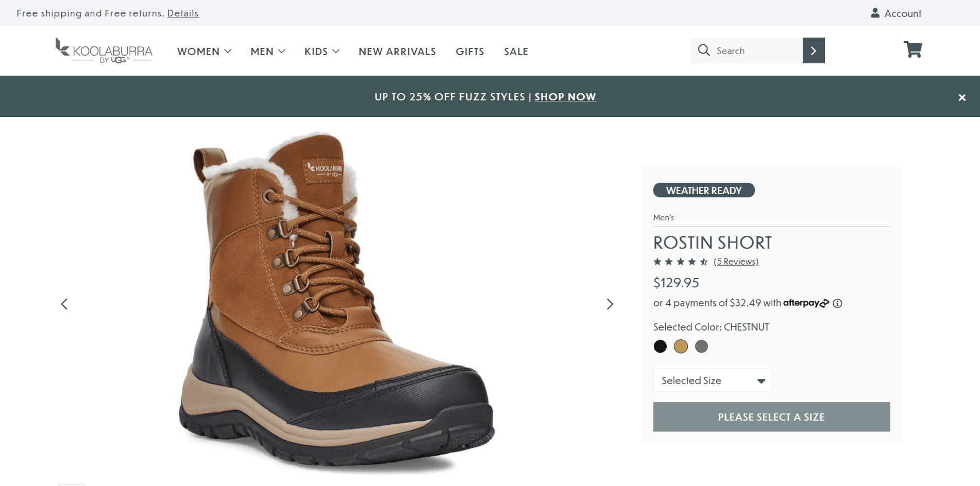Select the gray color swatch
Screen dimensions: 980x486
tap(701, 346)
